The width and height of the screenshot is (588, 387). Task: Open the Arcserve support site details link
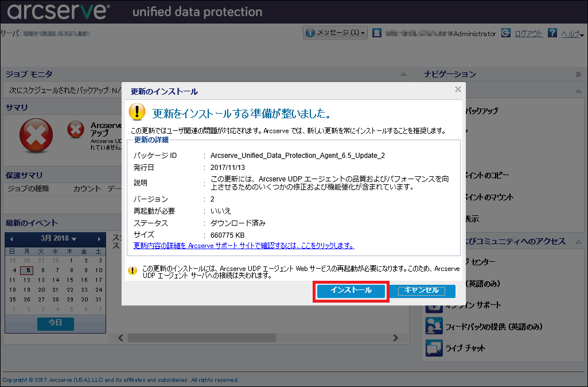click(244, 246)
